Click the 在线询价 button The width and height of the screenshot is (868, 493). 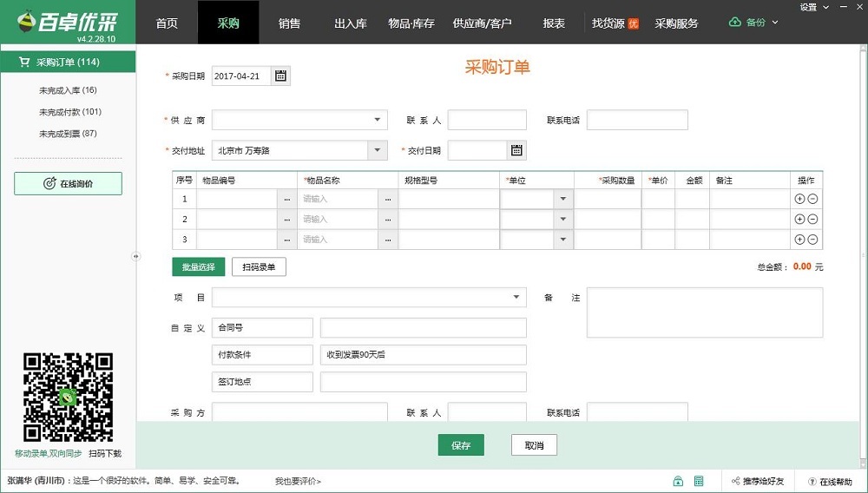[68, 184]
